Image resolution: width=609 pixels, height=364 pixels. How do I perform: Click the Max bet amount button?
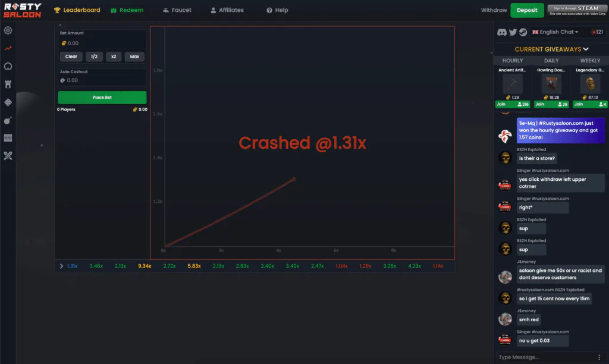tap(134, 57)
